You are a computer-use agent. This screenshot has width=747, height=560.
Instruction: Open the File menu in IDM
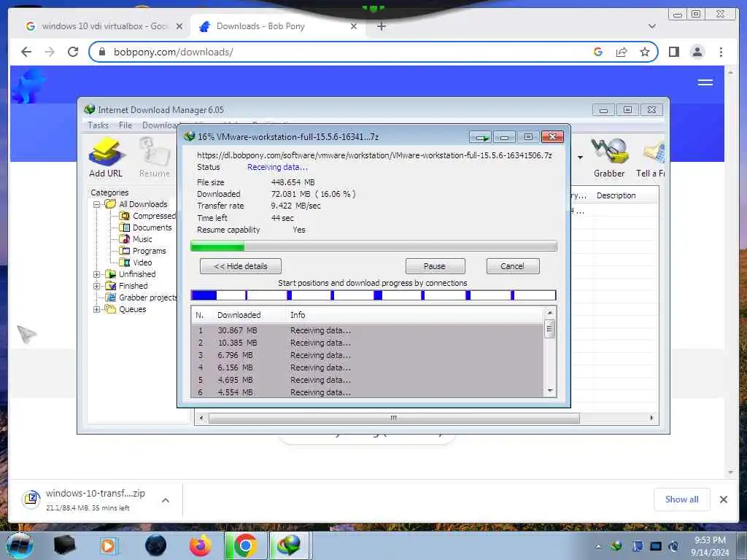click(125, 125)
